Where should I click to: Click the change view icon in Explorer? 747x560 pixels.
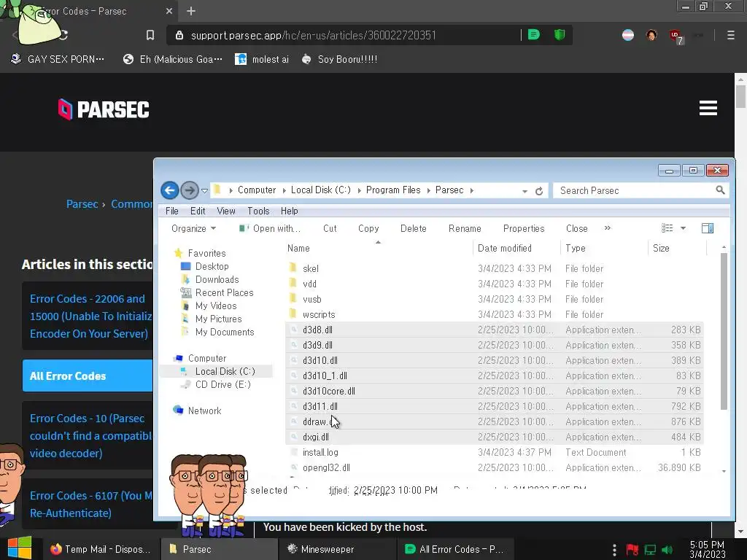[667, 228]
